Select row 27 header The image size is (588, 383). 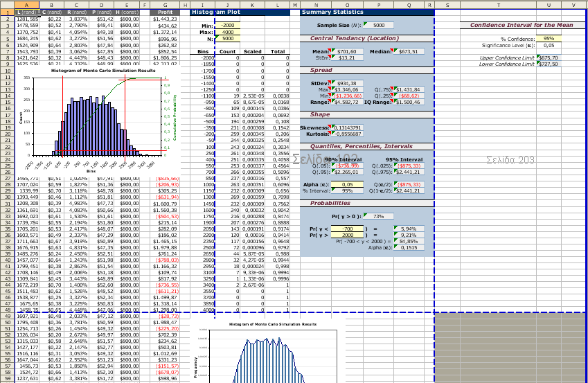[8, 178]
